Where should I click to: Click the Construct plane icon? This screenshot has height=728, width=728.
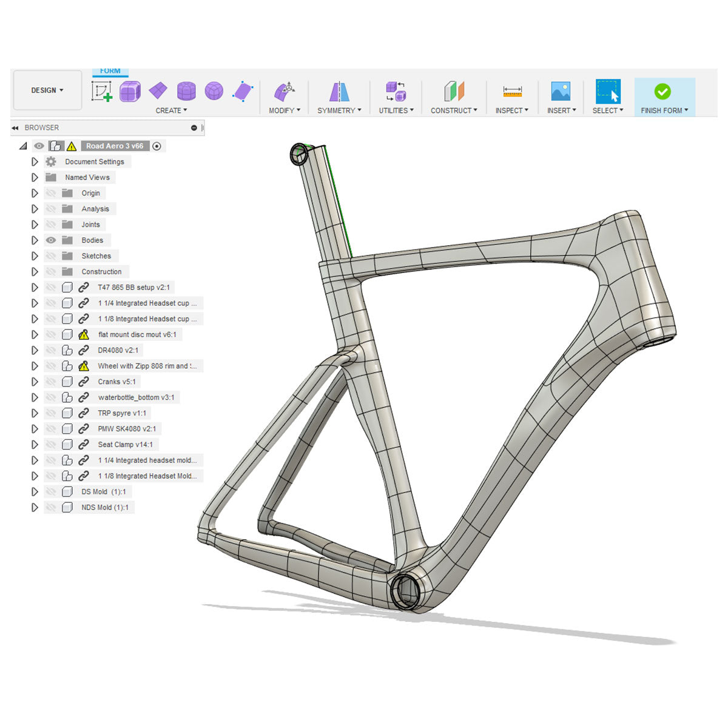coord(454,92)
